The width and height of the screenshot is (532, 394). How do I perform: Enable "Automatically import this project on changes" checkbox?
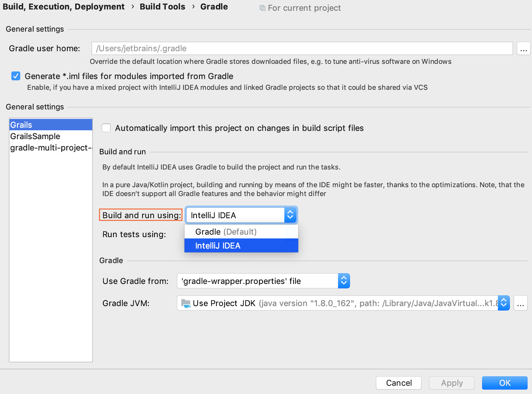(106, 128)
